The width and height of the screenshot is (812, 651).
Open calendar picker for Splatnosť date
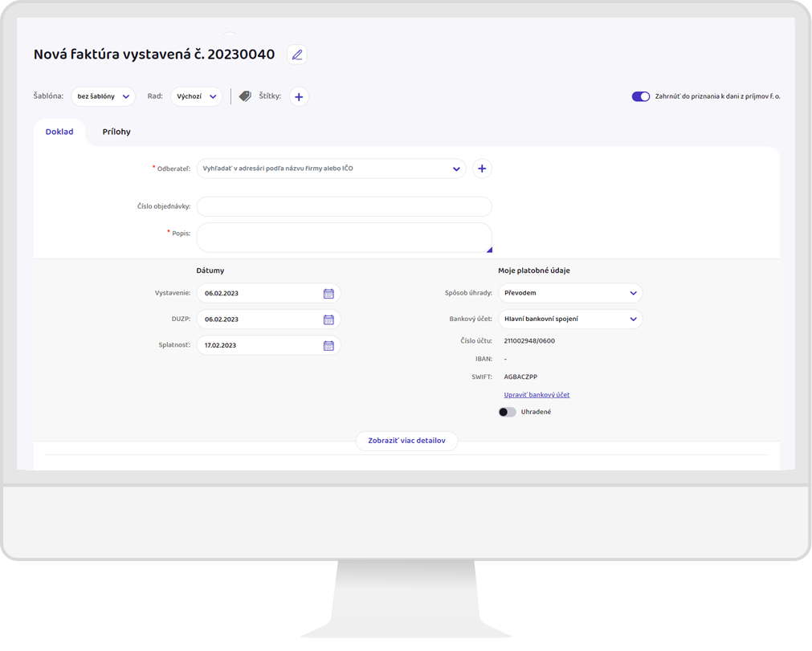point(328,346)
